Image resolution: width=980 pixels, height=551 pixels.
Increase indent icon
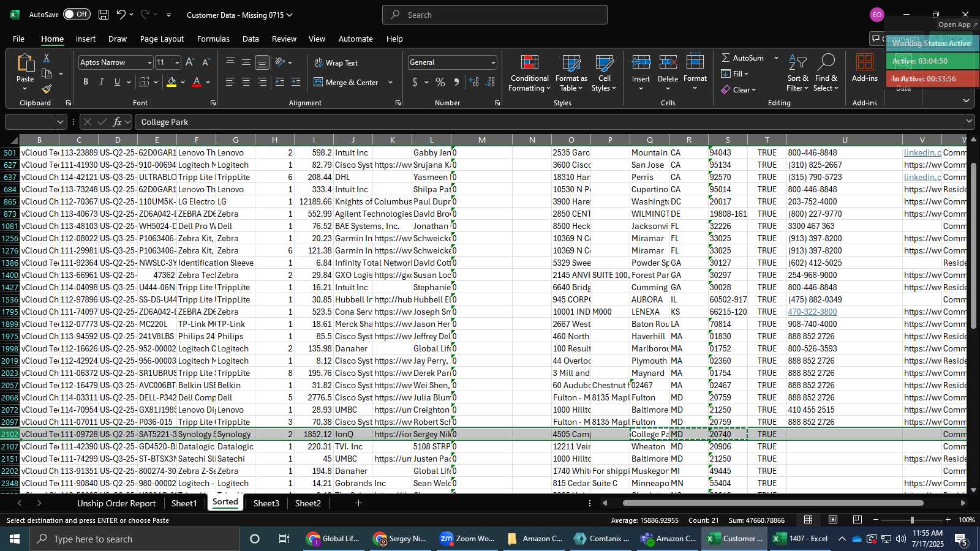pos(296,82)
